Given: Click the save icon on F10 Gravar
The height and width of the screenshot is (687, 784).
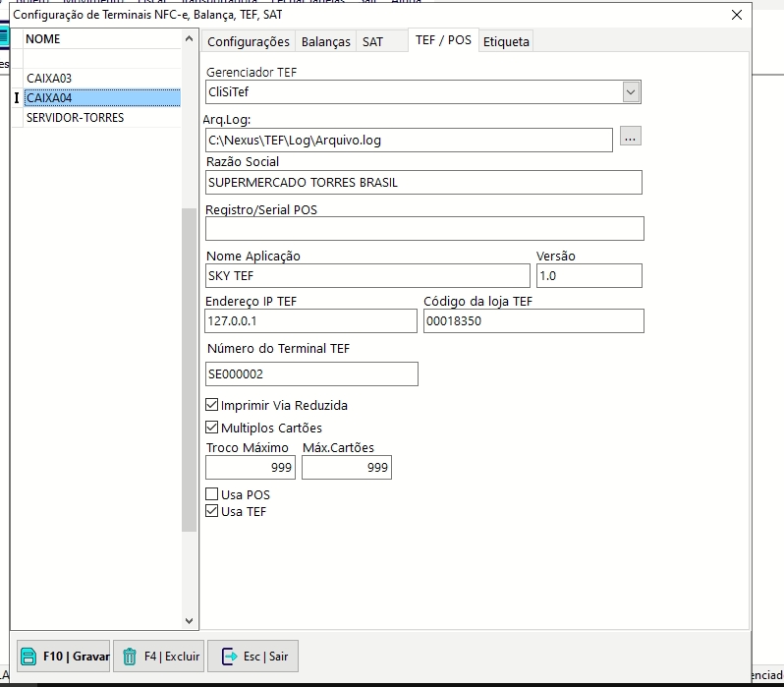Looking at the screenshot, I should [x=29, y=657].
